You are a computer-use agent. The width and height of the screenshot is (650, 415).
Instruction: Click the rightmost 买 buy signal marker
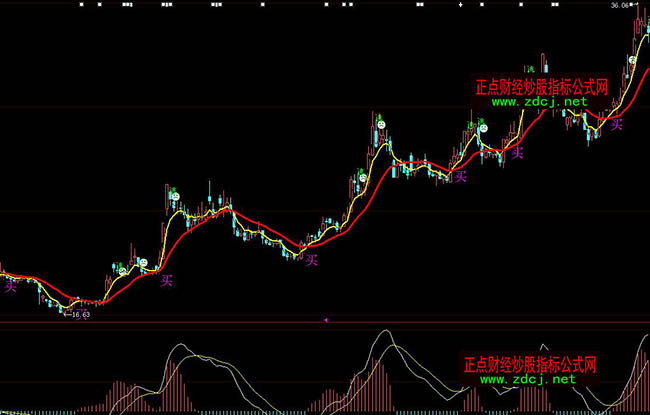point(617,124)
